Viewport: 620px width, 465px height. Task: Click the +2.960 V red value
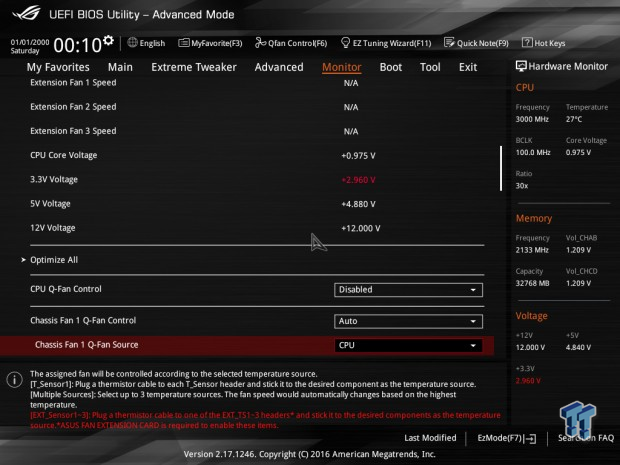[x=358, y=180]
